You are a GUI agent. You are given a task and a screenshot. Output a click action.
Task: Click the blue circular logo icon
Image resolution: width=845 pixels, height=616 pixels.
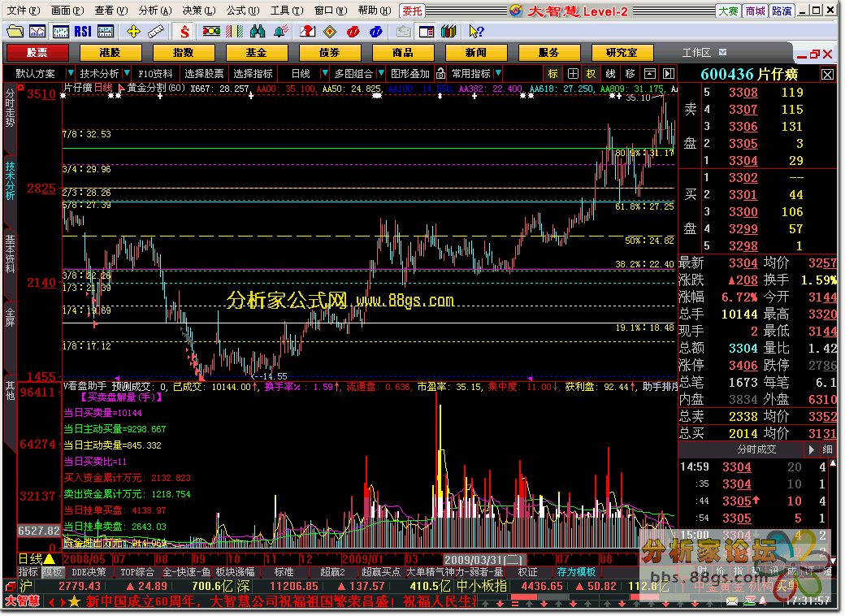tap(376, 32)
